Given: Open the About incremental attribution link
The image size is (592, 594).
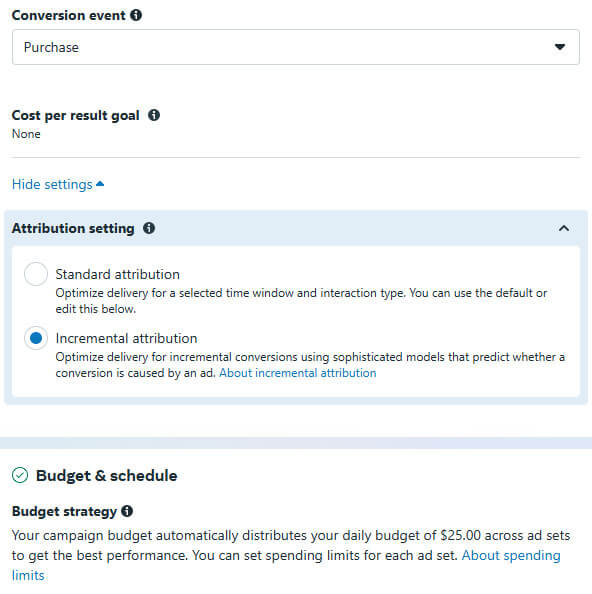Looking at the screenshot, I should click(298, 373).
